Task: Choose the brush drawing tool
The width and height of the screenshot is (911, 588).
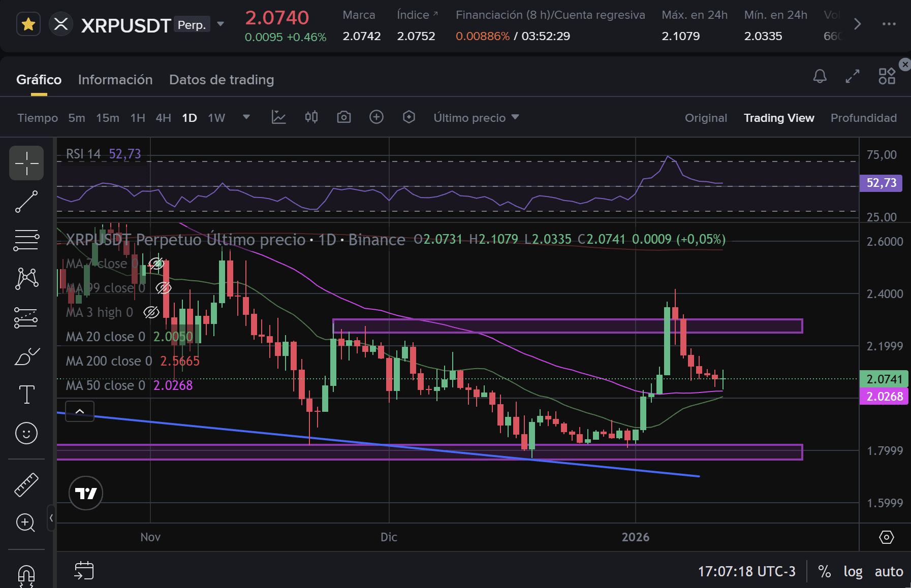Action: point(26,356)
